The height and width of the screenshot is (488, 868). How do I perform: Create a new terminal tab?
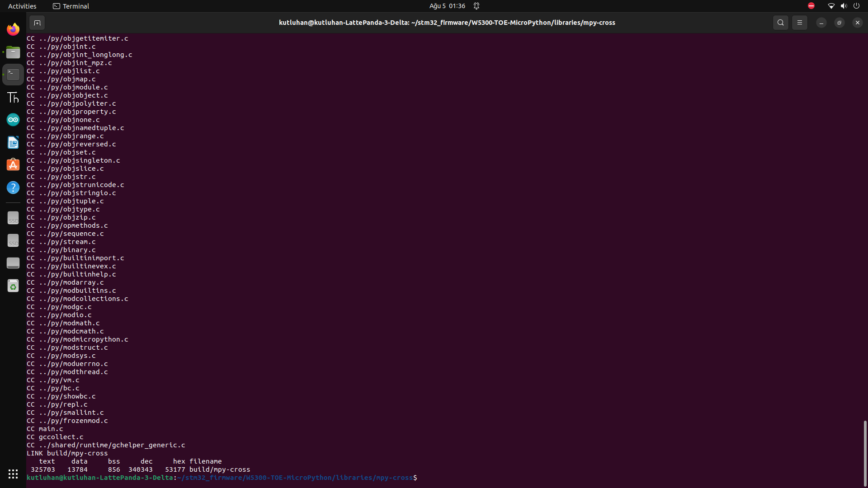pyautogui.click(x=37, y=22)
